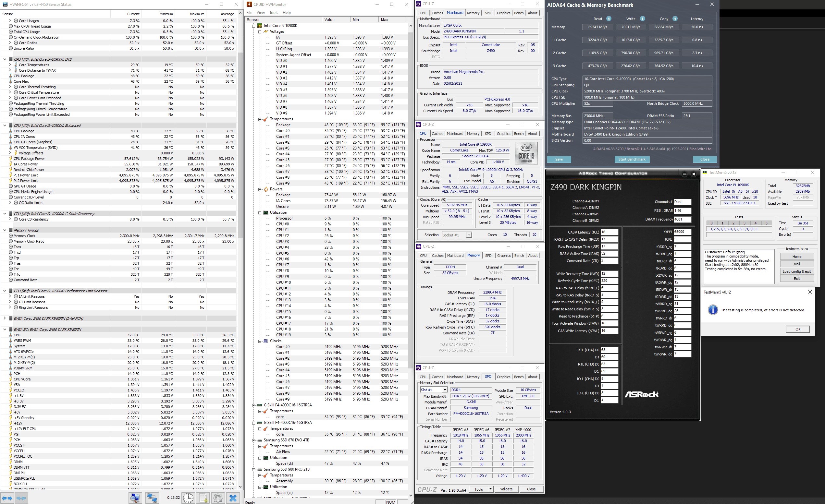Click HWiNFO Memory Timings chip icon
The height and width of the screenshot is (504, 825).
click(11, 230)
